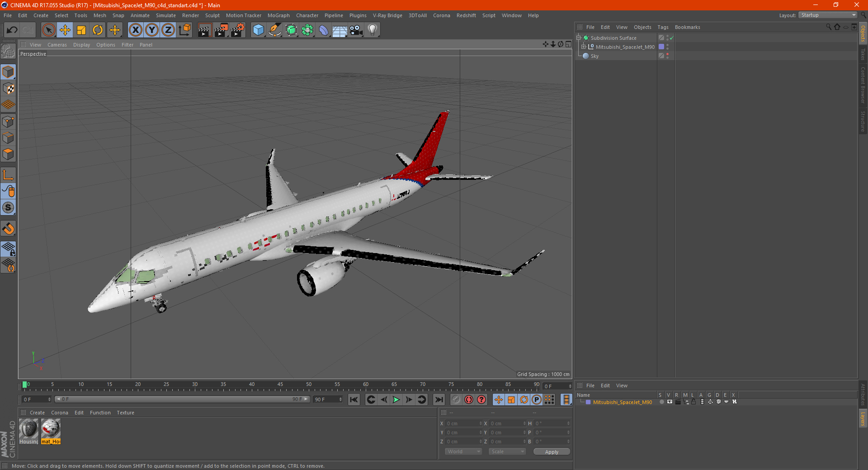Open the spline pen tool
The image size is (868, 470).
pos(275,30)
